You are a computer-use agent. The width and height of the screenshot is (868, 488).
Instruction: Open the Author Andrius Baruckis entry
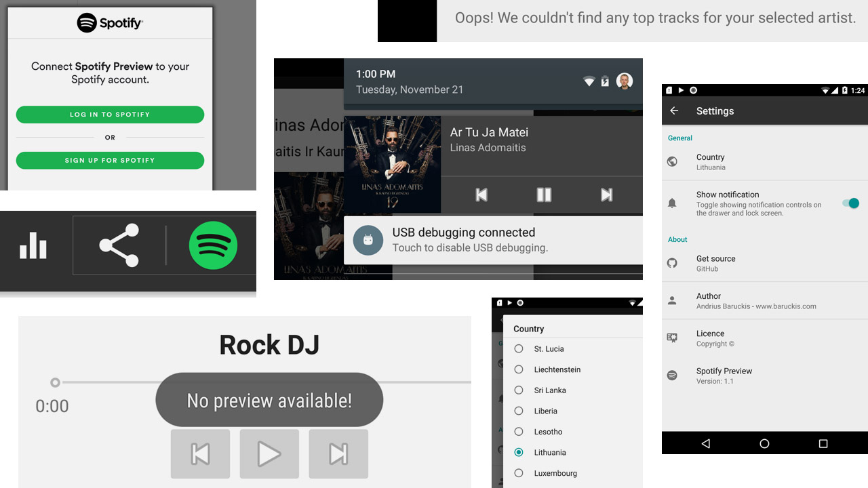pos(765,300)
